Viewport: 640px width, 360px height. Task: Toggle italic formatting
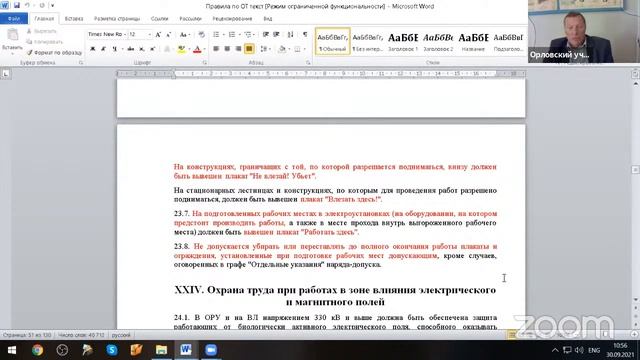point(103,49)
